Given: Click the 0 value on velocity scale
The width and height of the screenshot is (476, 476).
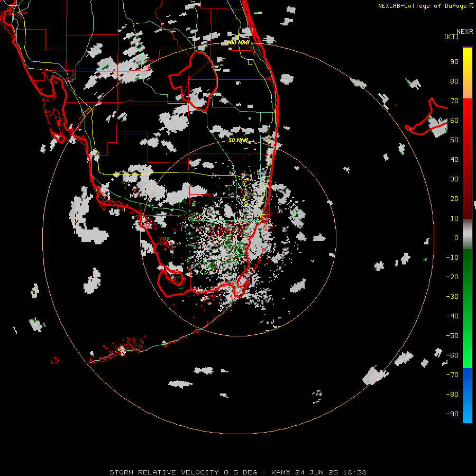Looking at the screenshot, I should click(x=456, y=237).
